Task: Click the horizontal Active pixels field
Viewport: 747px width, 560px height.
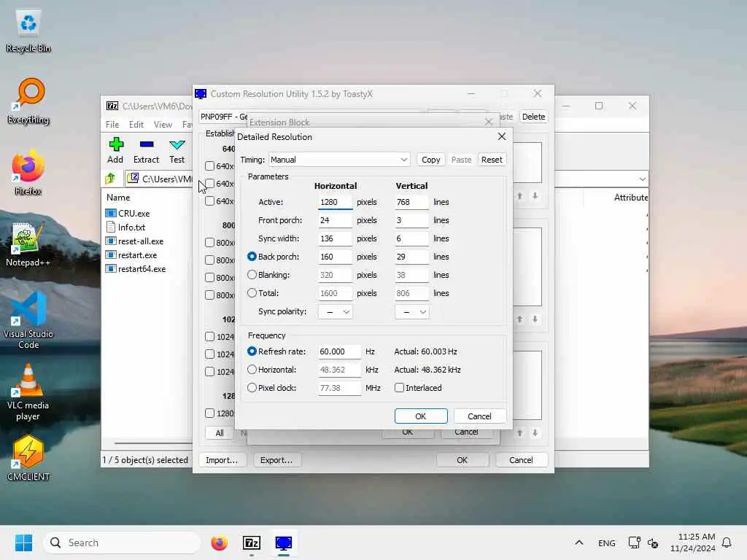Action: tap(336, 203)
